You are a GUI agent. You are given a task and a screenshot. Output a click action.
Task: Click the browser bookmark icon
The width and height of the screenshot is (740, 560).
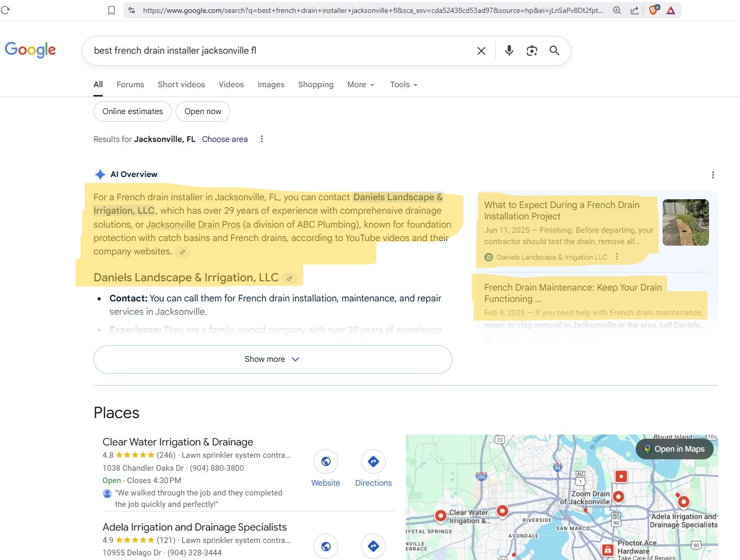coord(112,10)
